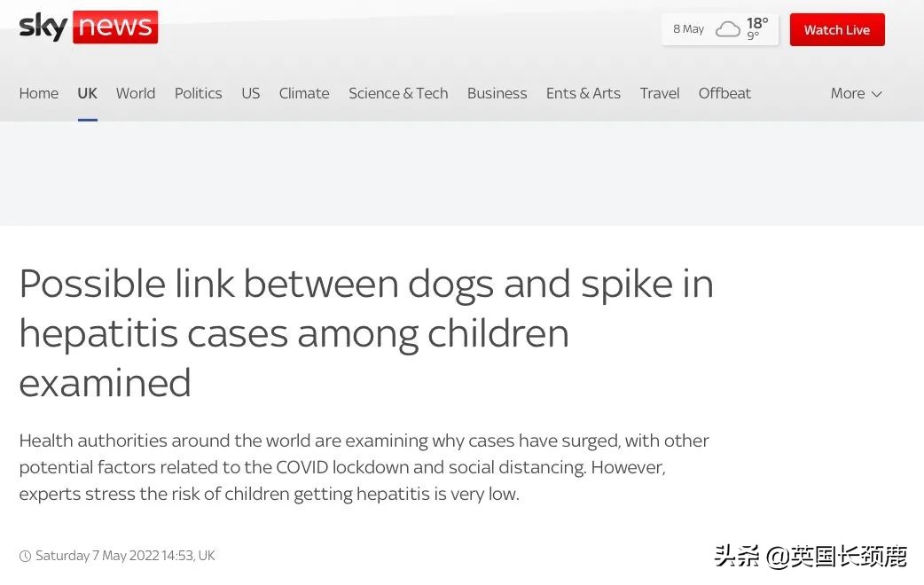Viewport: 924px width, 585px height.
Task: Visit the Ents & Arts section
Action: coord(583,93)
